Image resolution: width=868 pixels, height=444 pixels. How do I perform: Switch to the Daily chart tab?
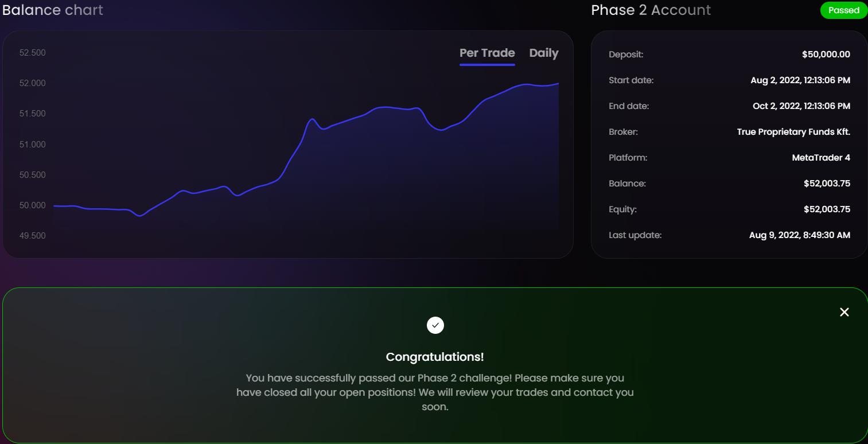pos(543,53)
